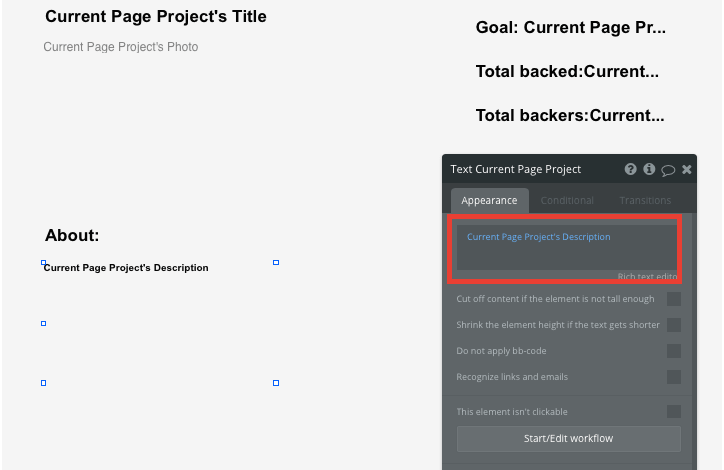Select the About: heading text
724x470 pixels.
(x=72, y=235)
